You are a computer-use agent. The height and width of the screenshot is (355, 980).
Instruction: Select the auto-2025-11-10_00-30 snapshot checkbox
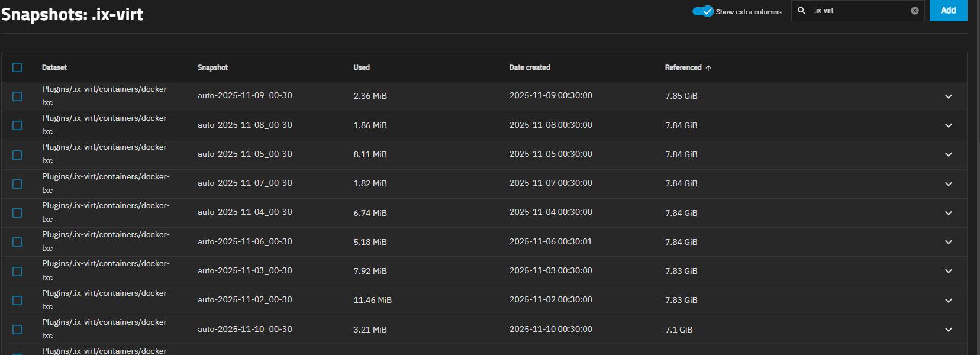(17, 330)
